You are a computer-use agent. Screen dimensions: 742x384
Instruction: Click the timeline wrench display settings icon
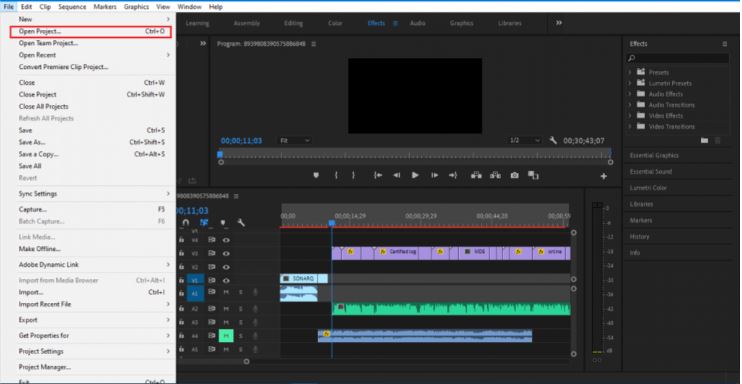[x=241, y=222]
